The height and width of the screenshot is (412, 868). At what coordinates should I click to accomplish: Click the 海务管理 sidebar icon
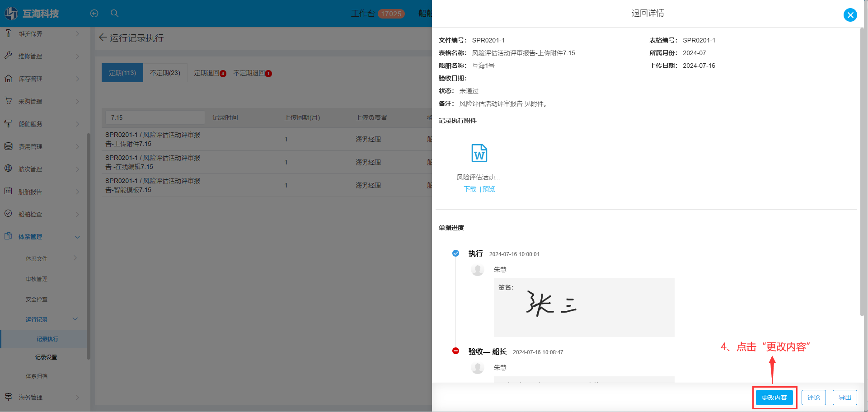click(x=8, y=397)
